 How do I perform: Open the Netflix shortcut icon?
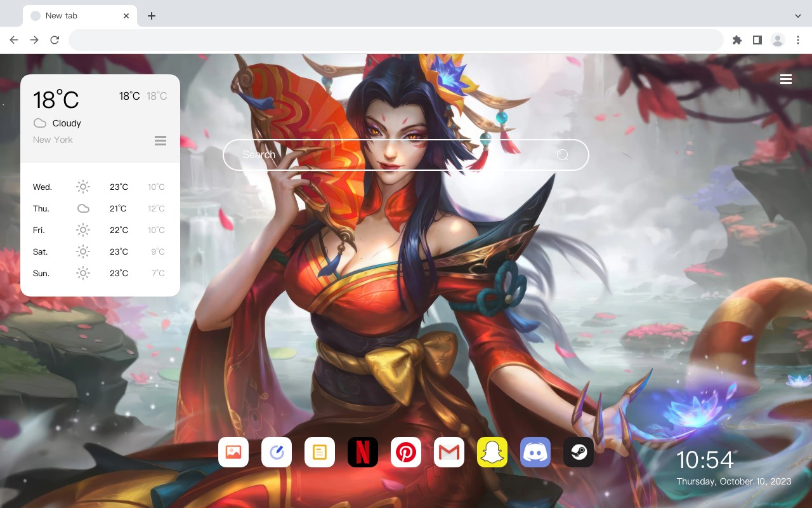(363, 452)
